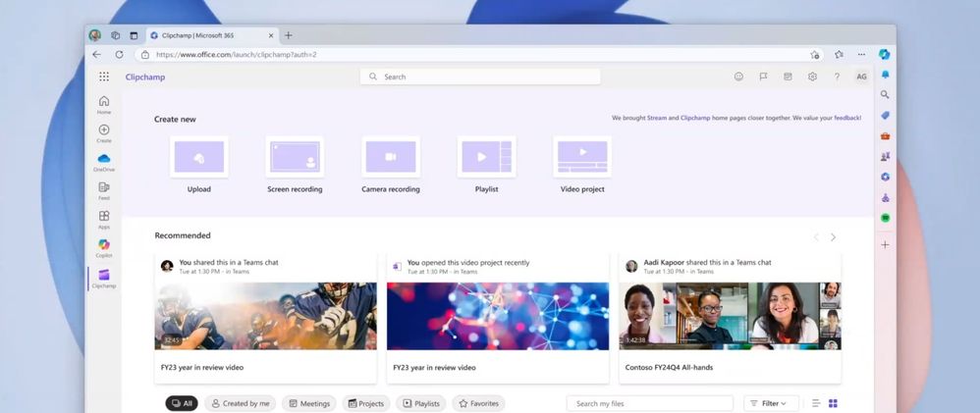The height and width of the screenshot is (413, 980).
Task: Launch Copilot from the sidebar
Action: pos(104,248)
